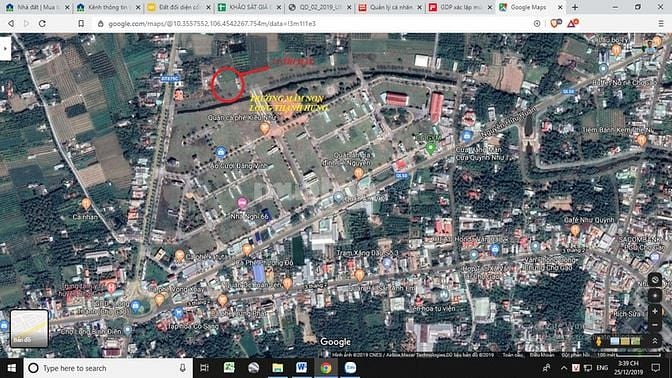Switch to the KHẢO SÁT GIÁ browser tab
This screenshot has height=378, width=672.
click(x=249, y=7)
